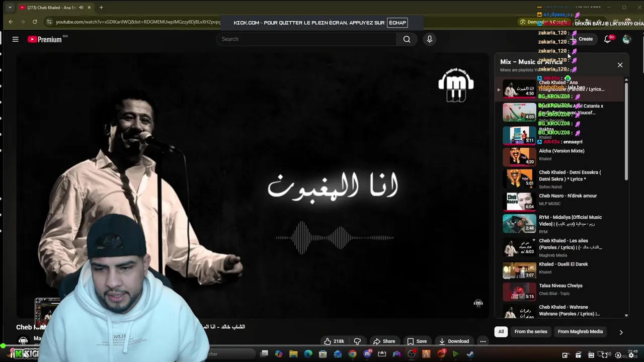Mute the Cheb Khaled tab audio
Screen dimensions: 644x362
coord(82,8)
